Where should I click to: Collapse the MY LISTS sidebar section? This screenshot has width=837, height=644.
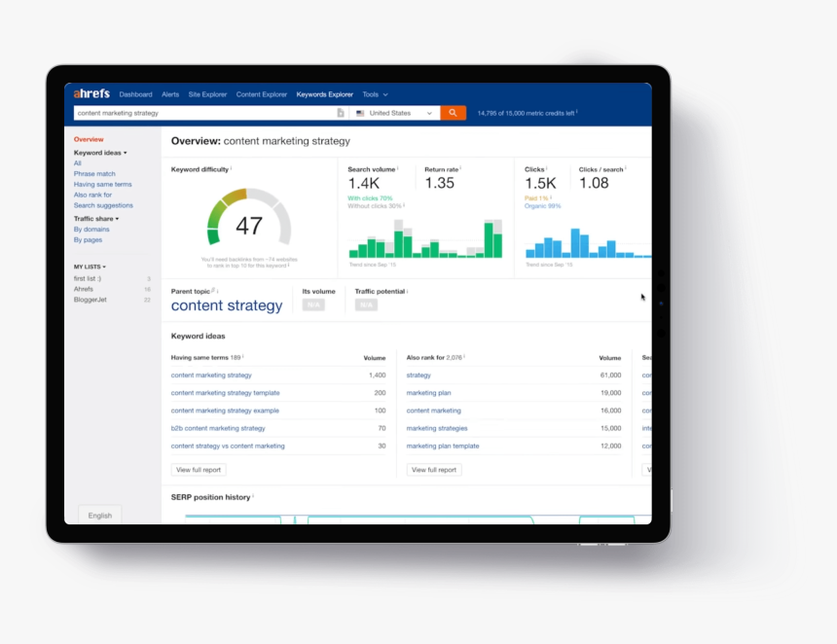point(90,267)
